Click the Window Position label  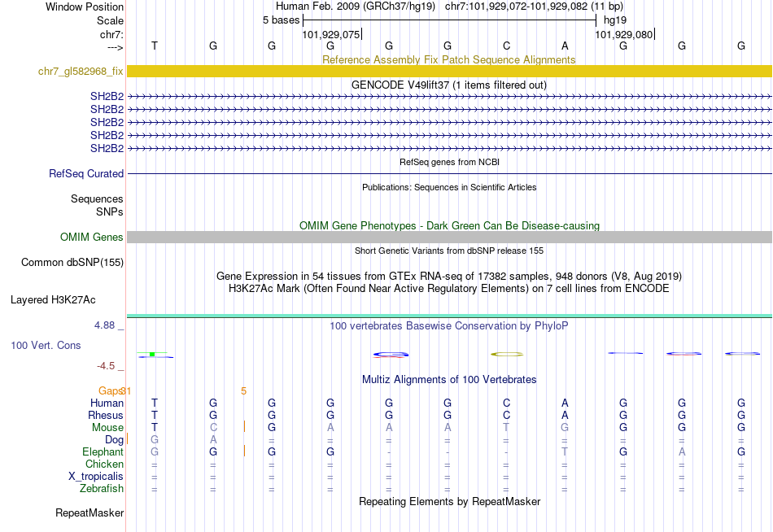(x=85, y=7)
